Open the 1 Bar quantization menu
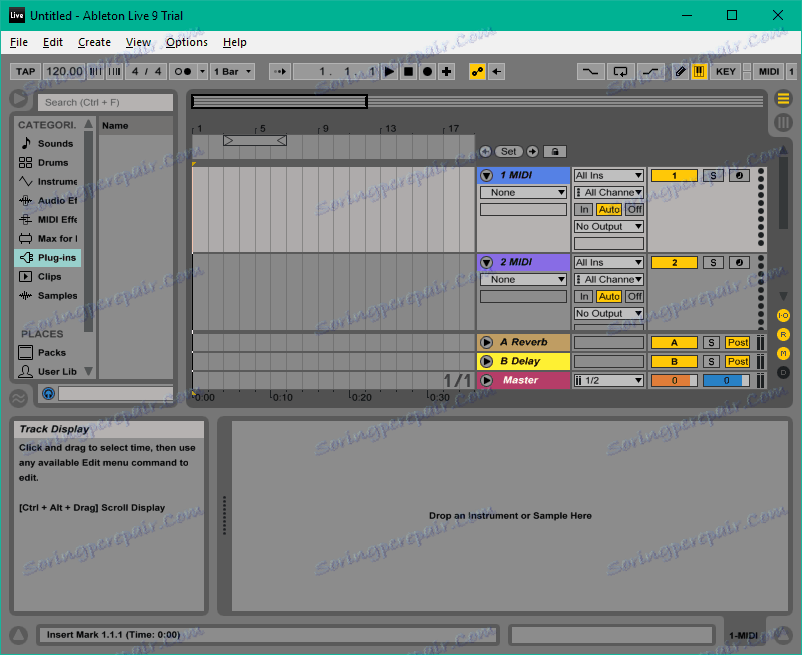The width and height of the screenshot is (802, 655). (233, 72)
